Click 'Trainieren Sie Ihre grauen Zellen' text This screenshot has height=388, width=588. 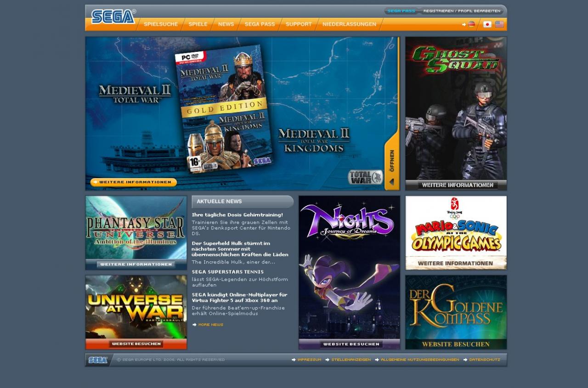(x=241, y=228)
